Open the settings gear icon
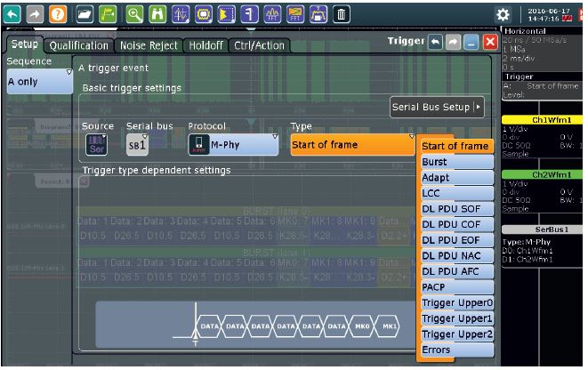Image resolution: width=588 pixels, height=370 pixels. [503, 14]
